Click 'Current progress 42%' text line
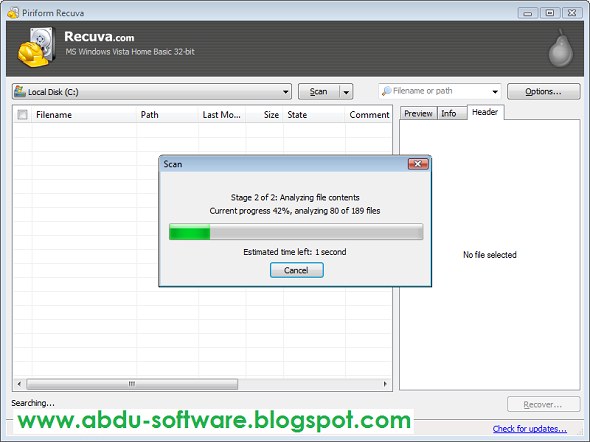The height and width of the screenshot is (442, 590). 295,211
